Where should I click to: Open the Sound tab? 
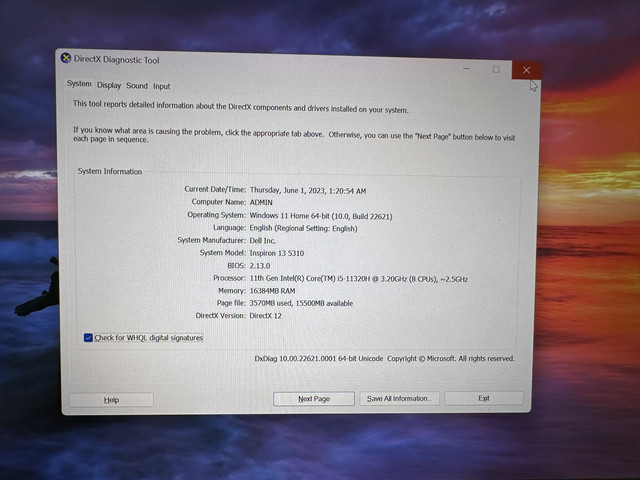point(137,86)
